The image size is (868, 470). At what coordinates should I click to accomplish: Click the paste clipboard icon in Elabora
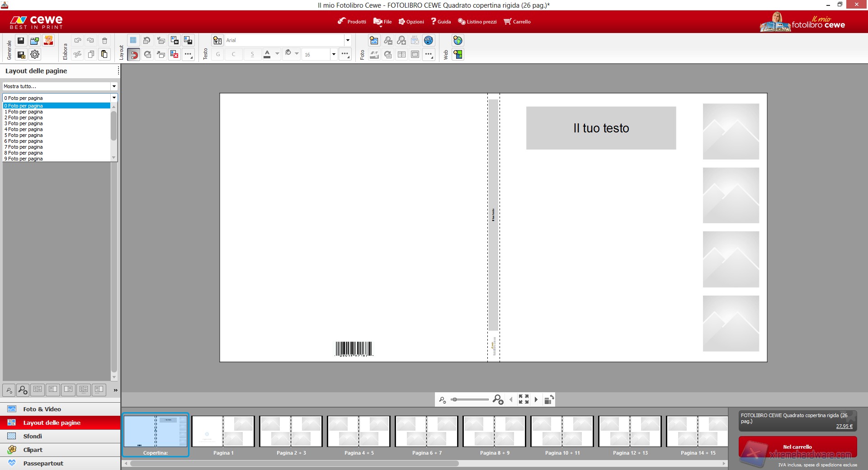click(104, 55)
